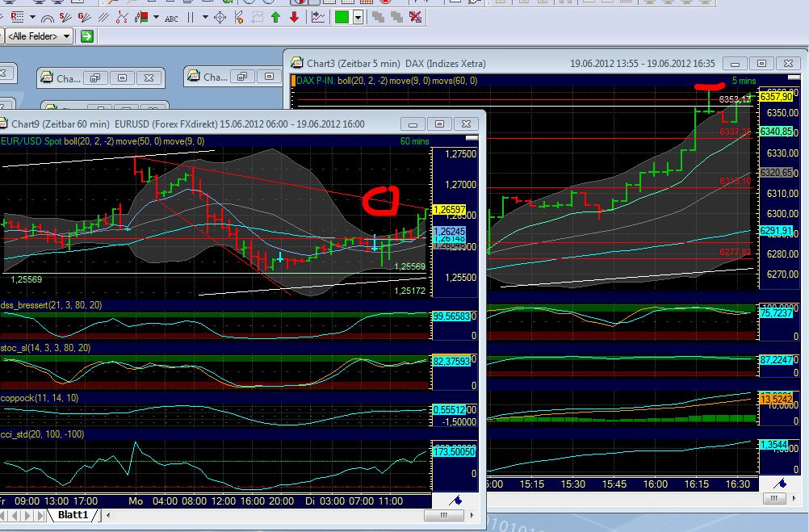The image size is (809, 532).
Task: Open the dropdown beside the flag icon
Action: point(156,17)
